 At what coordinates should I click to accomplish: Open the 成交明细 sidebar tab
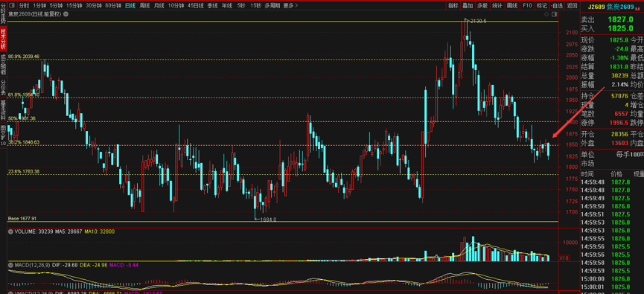pos(3,64)
